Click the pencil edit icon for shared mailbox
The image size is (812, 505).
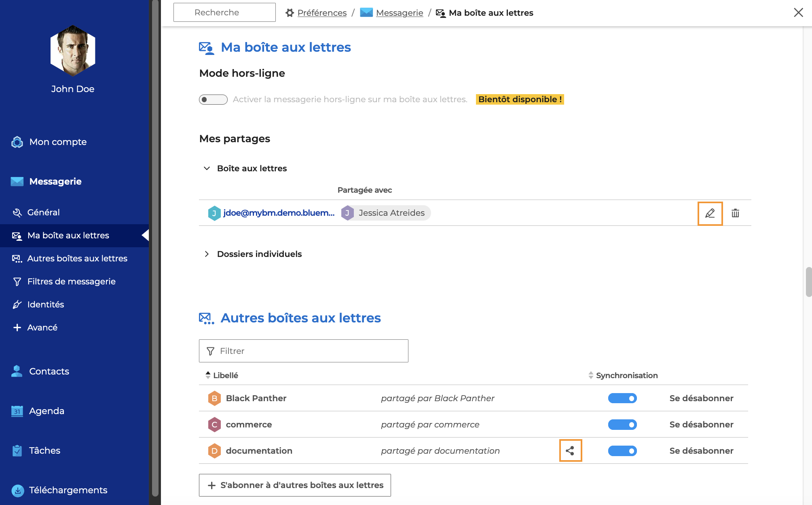pyautogui.click(x=710, y=213)
